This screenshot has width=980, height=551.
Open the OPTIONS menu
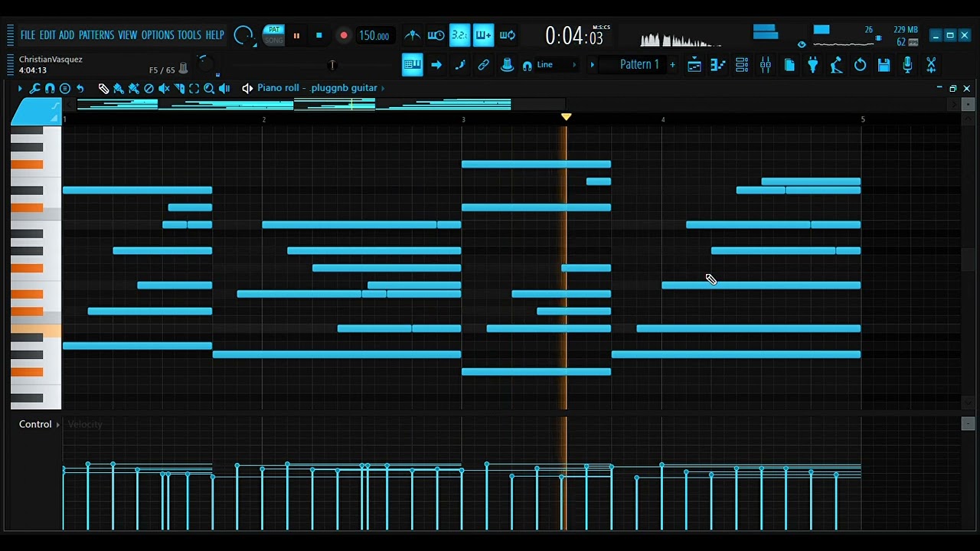(158, 35)
